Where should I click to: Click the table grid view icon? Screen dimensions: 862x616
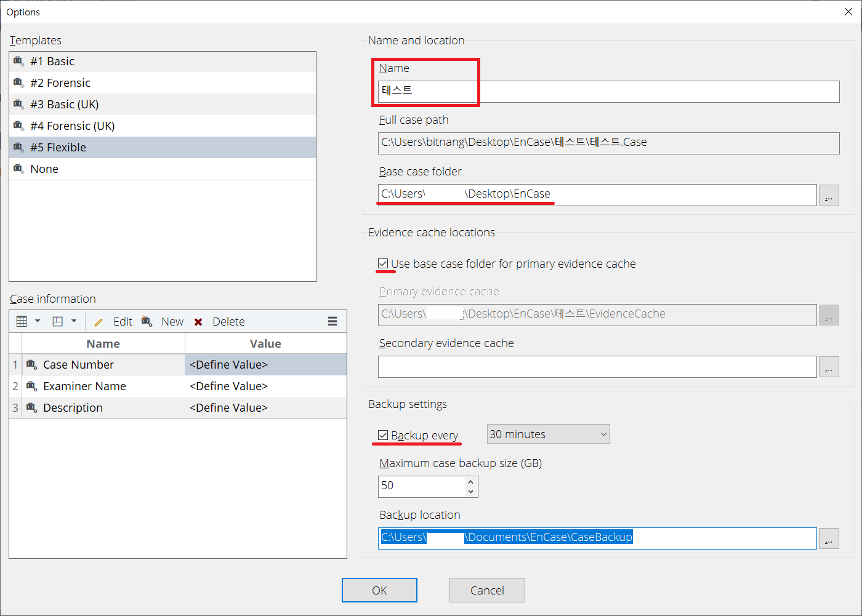[x=22, y=321]
